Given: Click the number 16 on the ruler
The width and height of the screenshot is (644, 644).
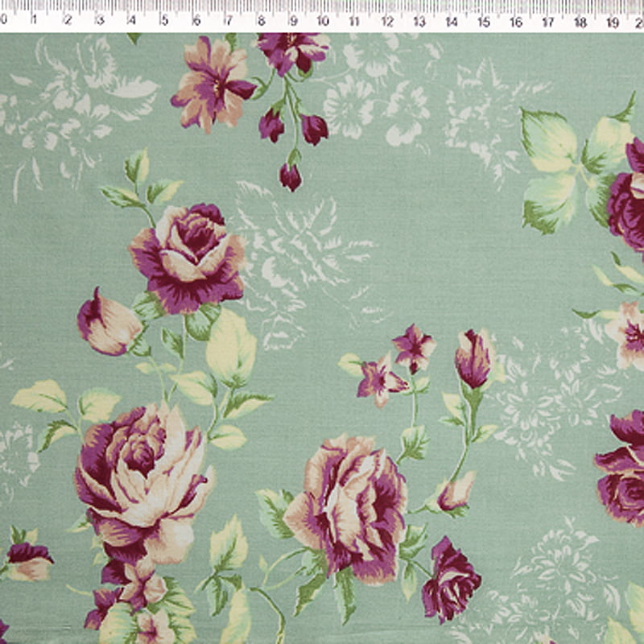Looking at the screenshot, I should [x=516, y=22].
